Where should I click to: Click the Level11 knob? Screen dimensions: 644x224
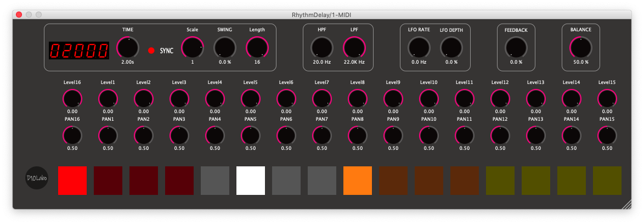pos(465,99)
